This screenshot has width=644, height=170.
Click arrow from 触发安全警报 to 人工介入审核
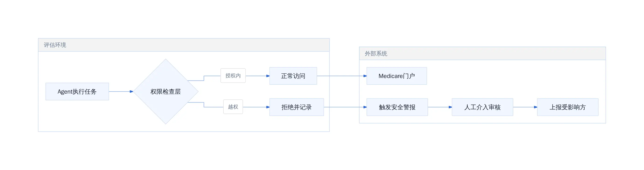440,107
